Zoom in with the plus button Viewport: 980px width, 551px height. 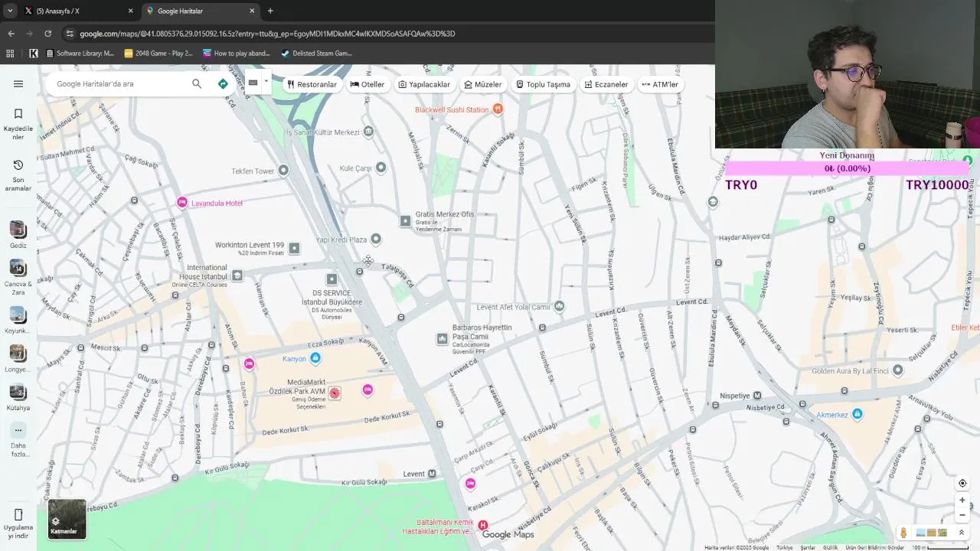962,500
